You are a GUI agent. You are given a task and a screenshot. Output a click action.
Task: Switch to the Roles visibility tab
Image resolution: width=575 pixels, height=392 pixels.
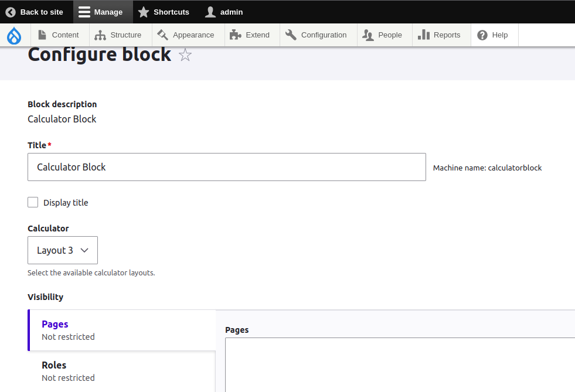(x=54, y=365)
